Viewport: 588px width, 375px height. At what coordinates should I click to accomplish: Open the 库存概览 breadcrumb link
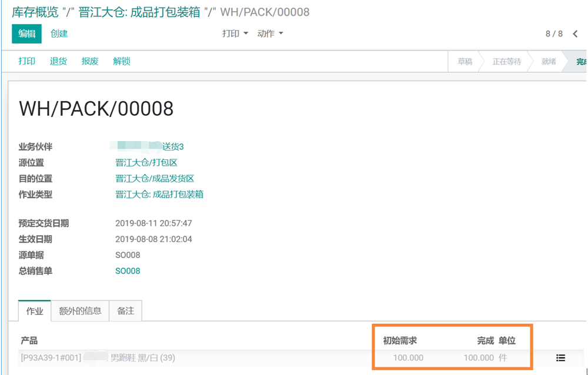tap(35, 12)
